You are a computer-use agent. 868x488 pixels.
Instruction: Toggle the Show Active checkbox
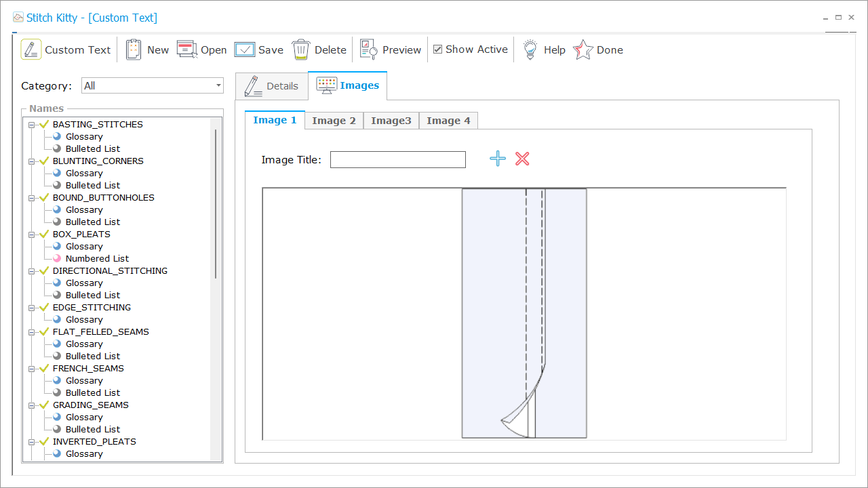438,49
